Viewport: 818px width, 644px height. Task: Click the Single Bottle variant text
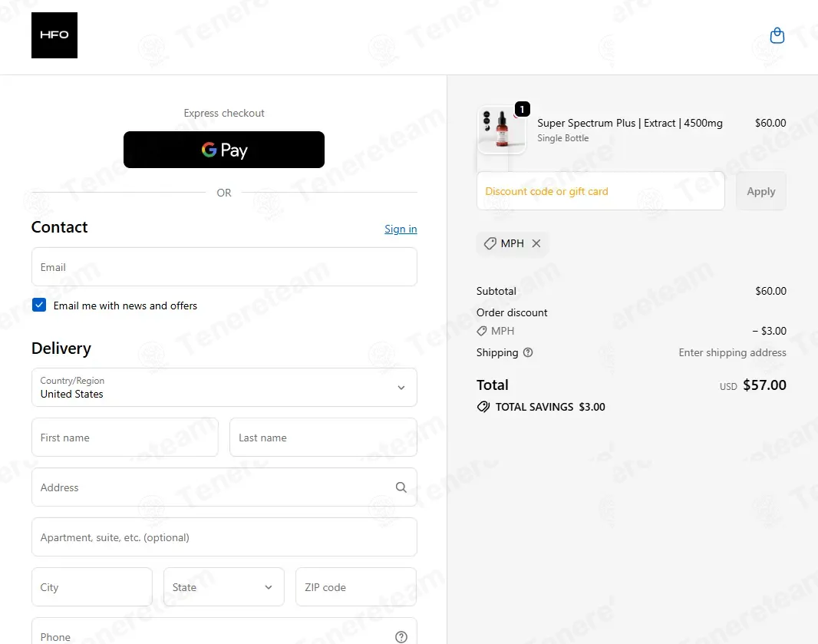click(563, 137)
